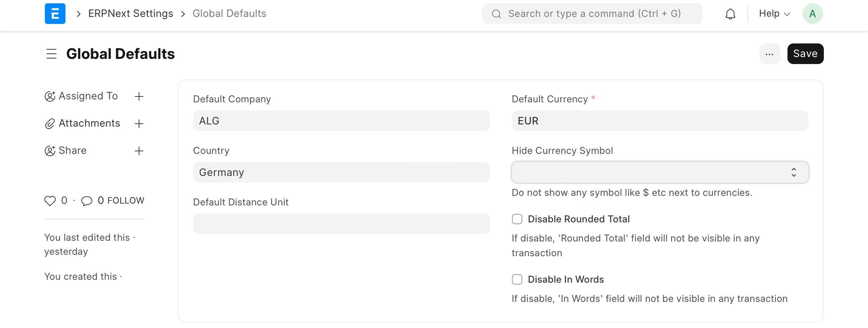
Task: Click the sidebar hamburger icon
Action: click(x=51, y=54)
